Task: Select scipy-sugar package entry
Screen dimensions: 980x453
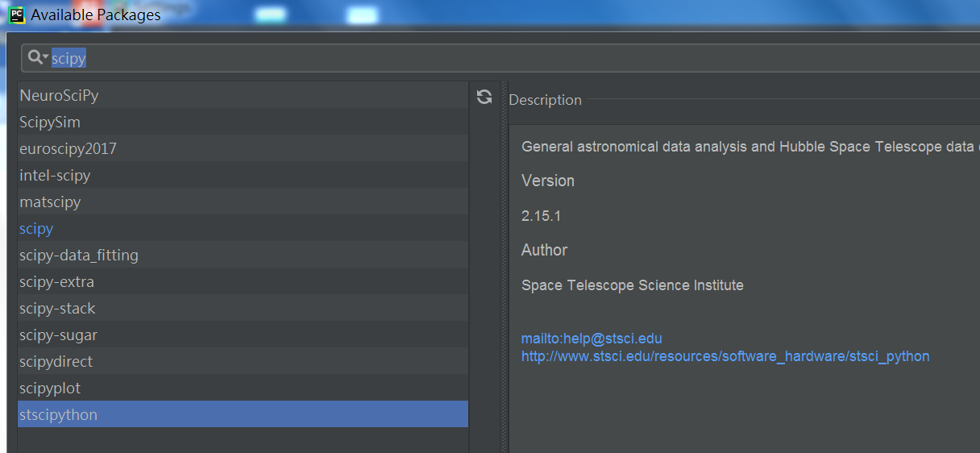Action: (243, 335)
